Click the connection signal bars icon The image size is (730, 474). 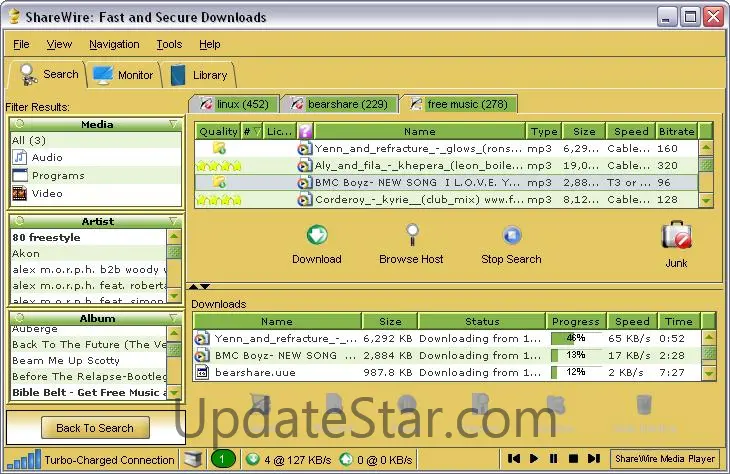tap(24, 460)
